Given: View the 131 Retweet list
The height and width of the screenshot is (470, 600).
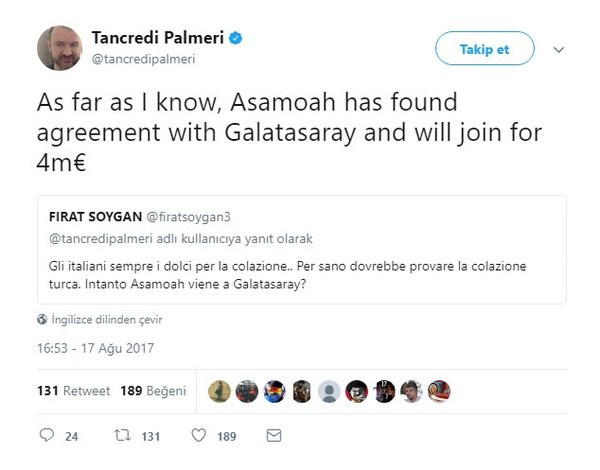Looking at the screenshot, I should pos(73,391).
